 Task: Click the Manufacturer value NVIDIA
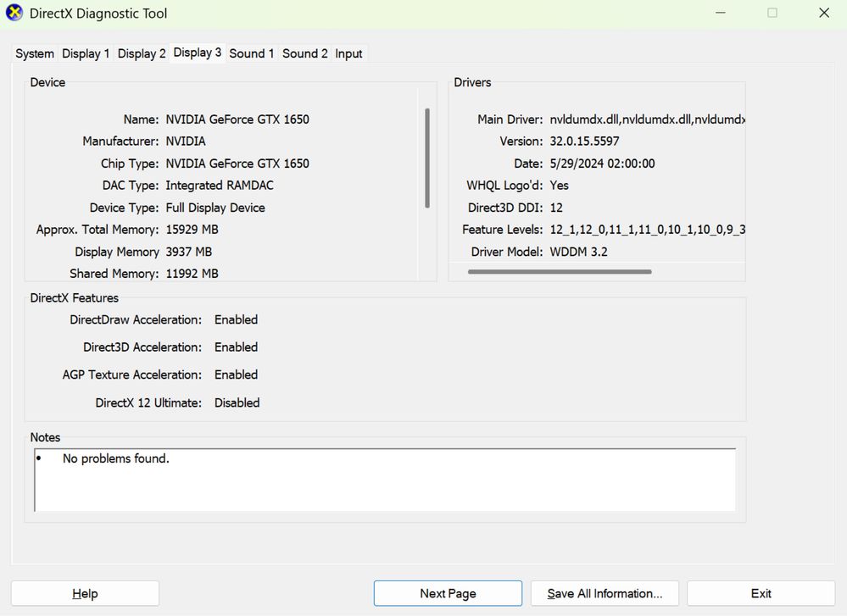coord(186,142)
